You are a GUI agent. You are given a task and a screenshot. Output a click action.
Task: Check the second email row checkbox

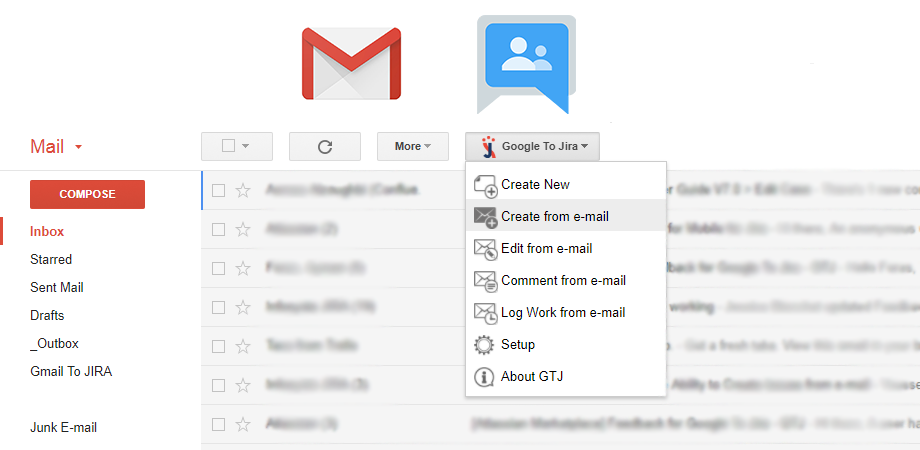click(218, 229)
